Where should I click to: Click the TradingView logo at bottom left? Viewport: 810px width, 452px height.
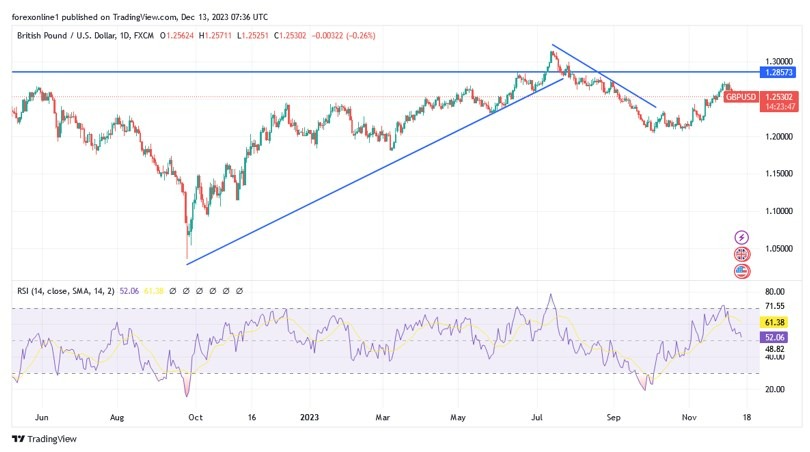(44, 439)
